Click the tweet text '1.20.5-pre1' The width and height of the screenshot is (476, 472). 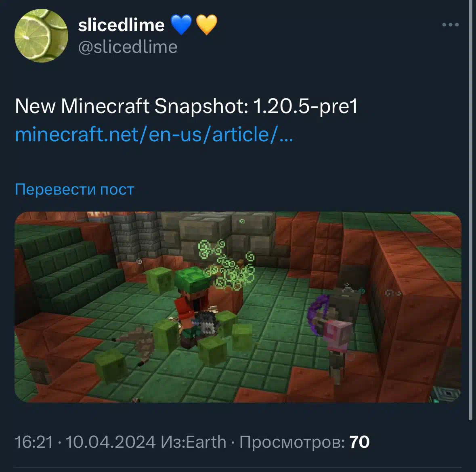[305, 106]
